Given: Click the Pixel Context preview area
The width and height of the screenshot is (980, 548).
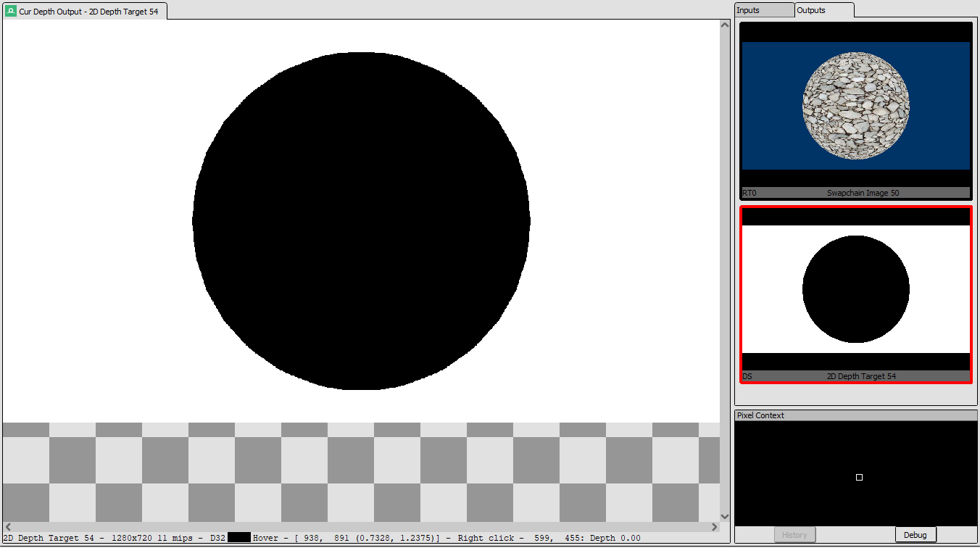Looking at the screenshot, I should pyautogui.click(x=855, y=473).
